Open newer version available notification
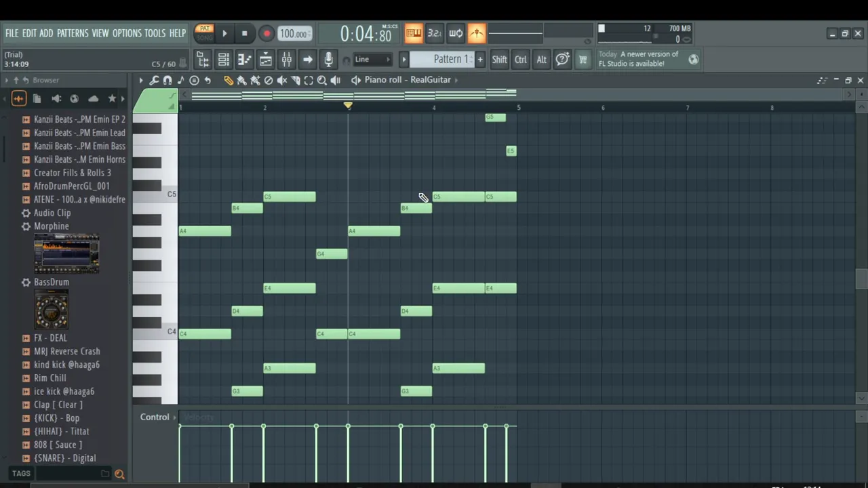The height and width of the screenshot is (488, 868). 648,59
